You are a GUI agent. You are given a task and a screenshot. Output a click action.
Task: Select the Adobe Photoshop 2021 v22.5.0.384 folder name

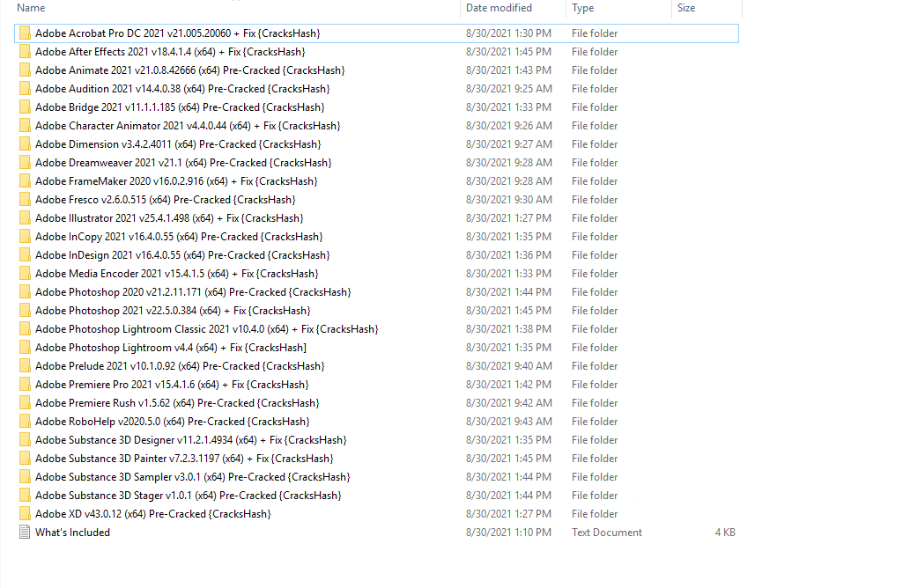click(173, 311)
